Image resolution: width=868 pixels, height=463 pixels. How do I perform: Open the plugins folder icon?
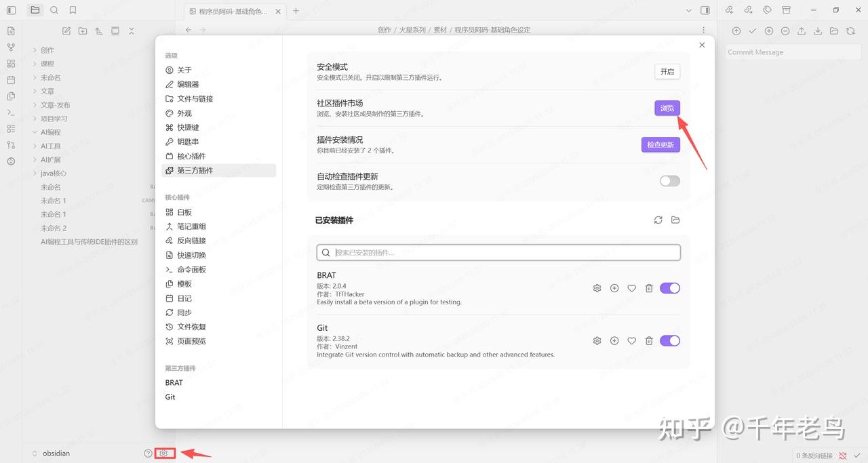[675, 220]
